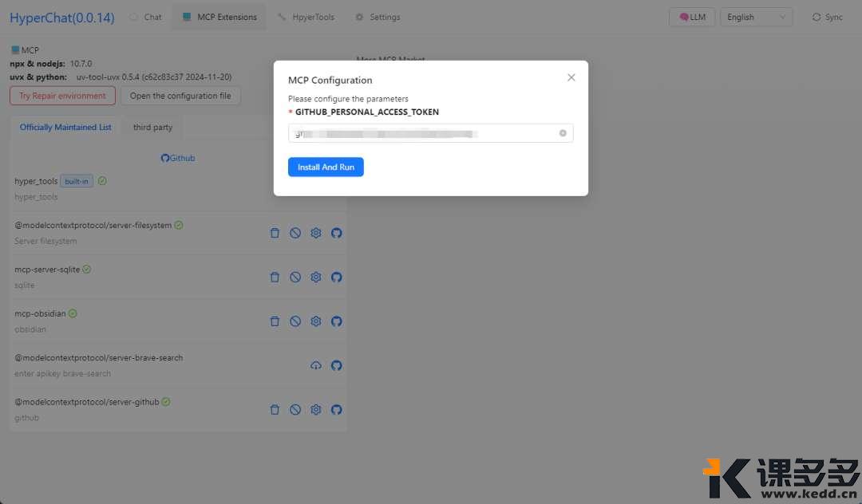Click the Sync button

[828, 17]
